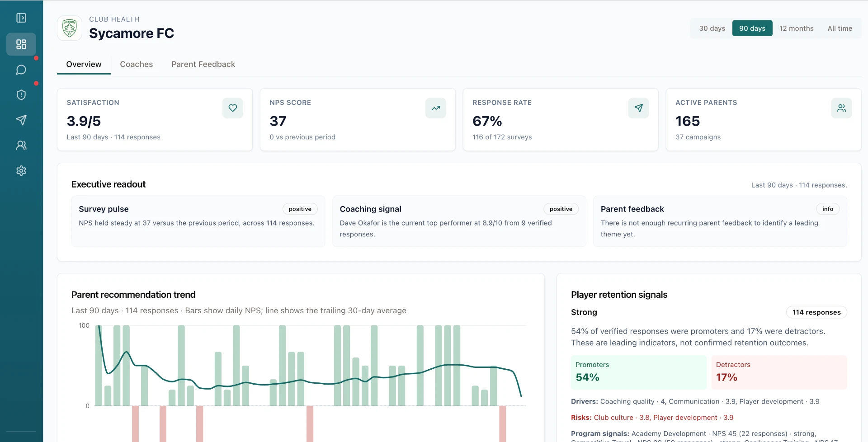Switch to the Parent Feedback tab
This screenshot has width=868, height=442.
(203, 64)
